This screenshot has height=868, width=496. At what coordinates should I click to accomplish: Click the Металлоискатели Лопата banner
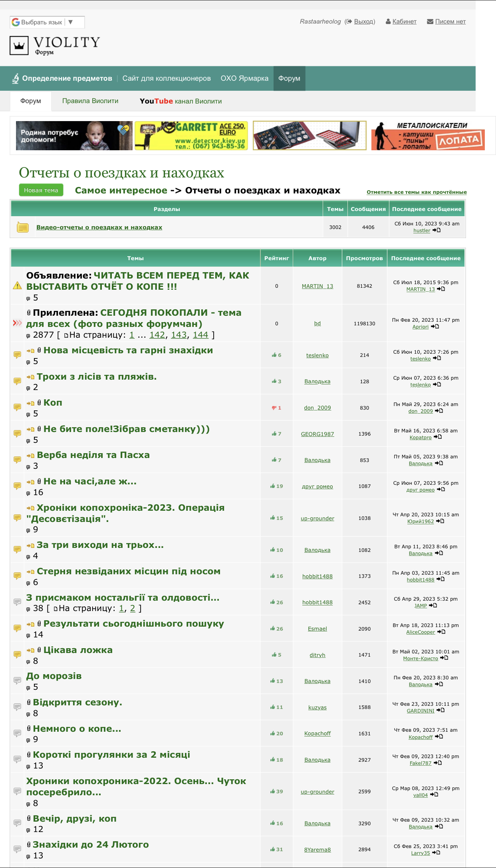428,136
